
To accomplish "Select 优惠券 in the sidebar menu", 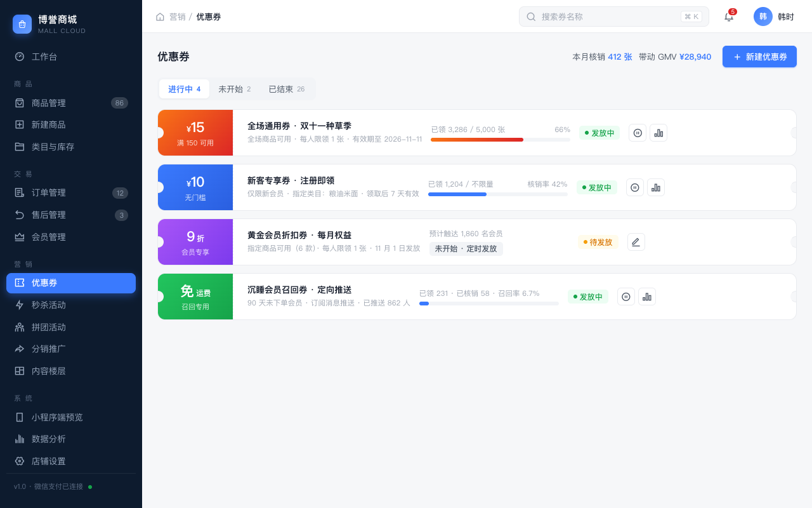I will click(x=71, y=283).
